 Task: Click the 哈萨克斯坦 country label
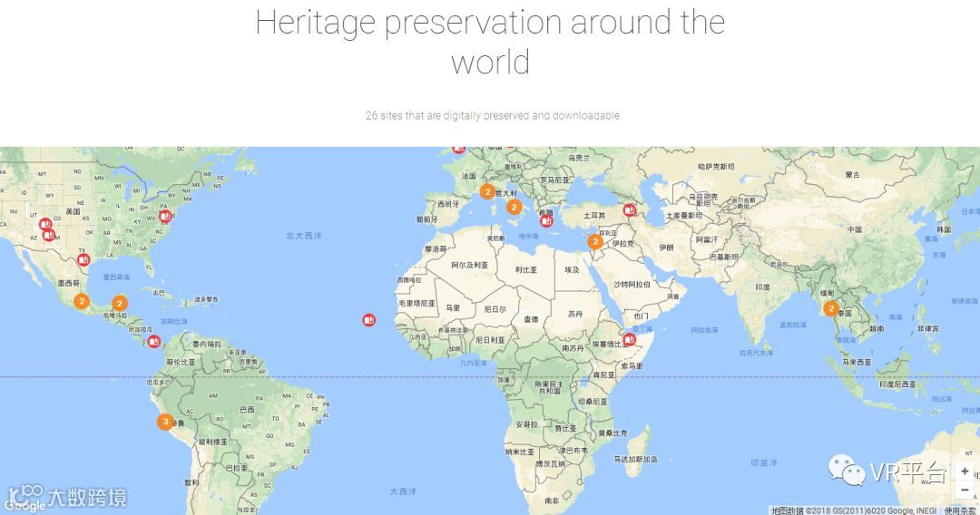click(716, 167)
